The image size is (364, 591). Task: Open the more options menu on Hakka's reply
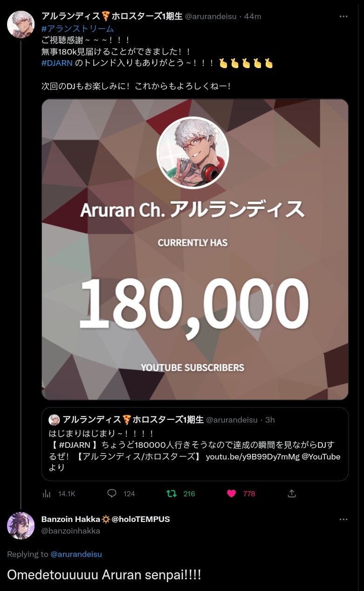pyautogui.click(x=343, y=519)
